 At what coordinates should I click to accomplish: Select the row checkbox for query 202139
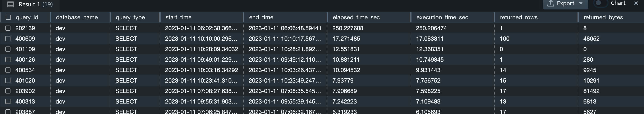8,28
